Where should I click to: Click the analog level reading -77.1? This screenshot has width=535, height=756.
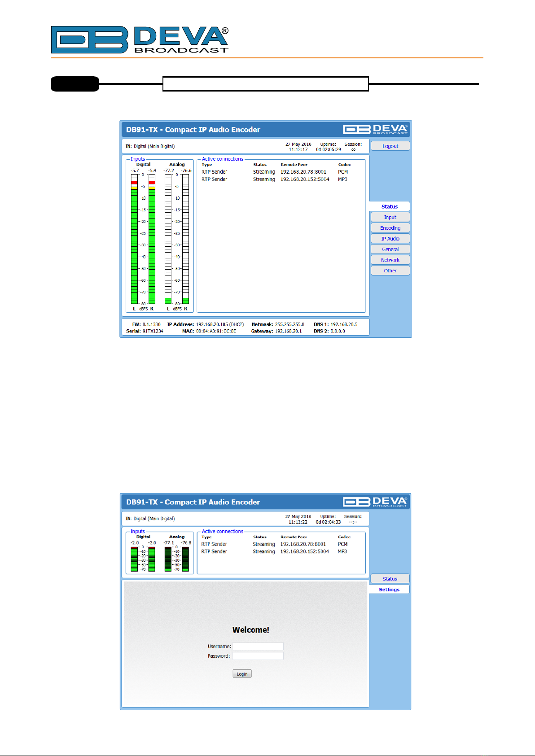tap(169, 543)
